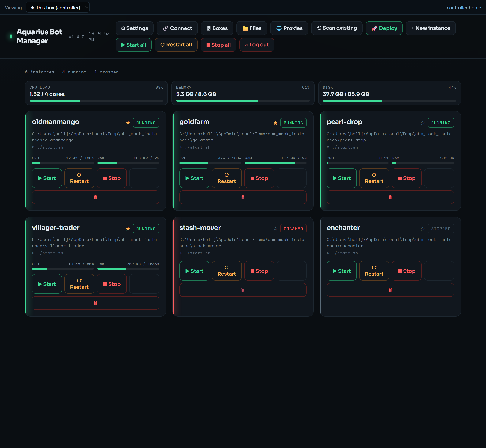The image size is (486, 448).
Task: Click the oldmanmango instance name
Action: click(x=55, y=122)
